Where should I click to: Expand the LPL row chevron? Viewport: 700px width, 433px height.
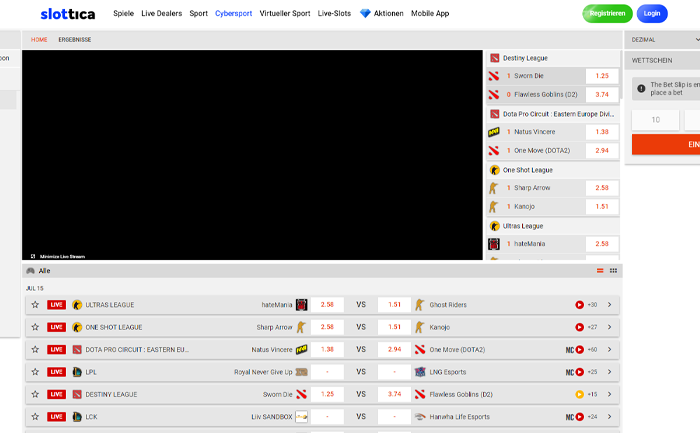tap(609, 372)
